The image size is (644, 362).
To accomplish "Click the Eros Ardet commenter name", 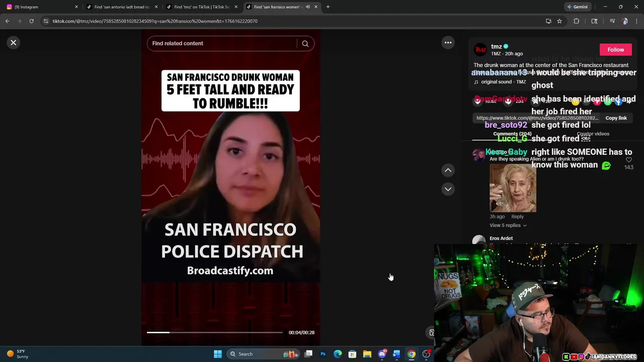I will pyautogui.click(x=501, y=238).
